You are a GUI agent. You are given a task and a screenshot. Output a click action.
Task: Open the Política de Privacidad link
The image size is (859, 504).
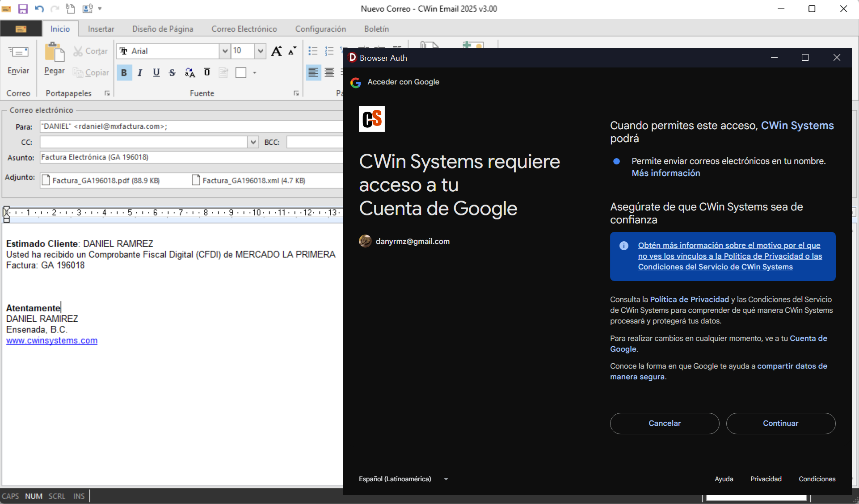coord(690,299)
